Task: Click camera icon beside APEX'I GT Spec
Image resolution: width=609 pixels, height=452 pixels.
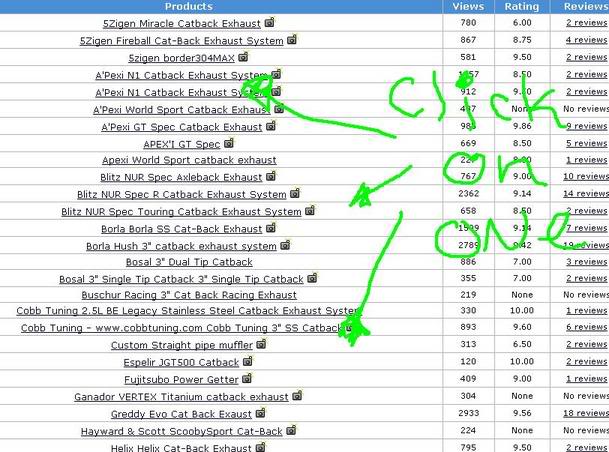Action: 229,144
